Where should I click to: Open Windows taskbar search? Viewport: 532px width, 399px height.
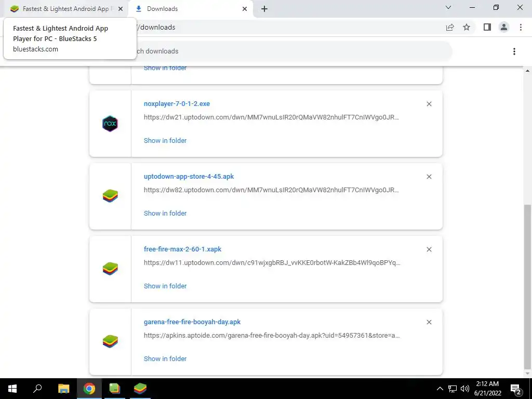click(x=37, y=389)
